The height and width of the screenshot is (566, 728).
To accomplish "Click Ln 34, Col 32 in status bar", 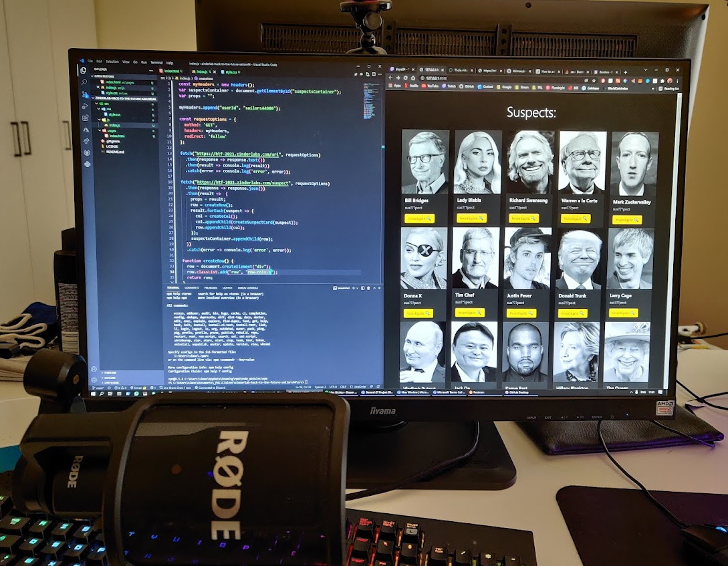I will (303, 386).
